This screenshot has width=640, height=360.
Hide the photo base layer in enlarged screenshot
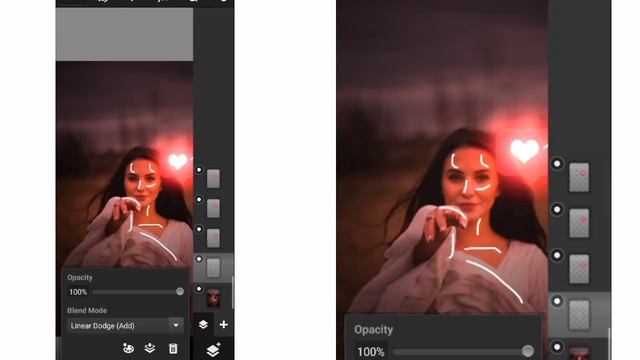click(x=557, y=347)
